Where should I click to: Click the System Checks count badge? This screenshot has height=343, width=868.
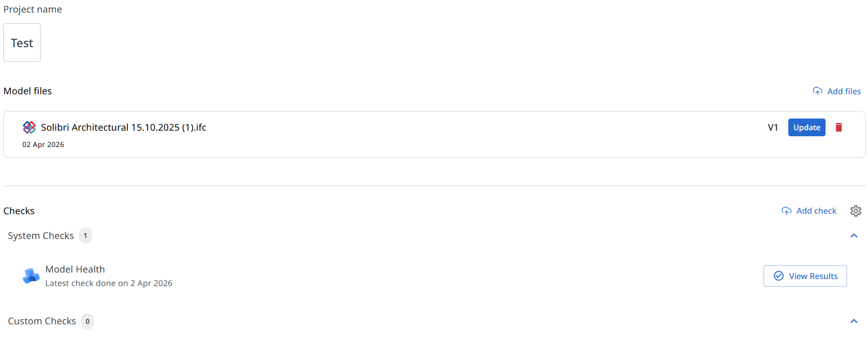pos(85,236)
